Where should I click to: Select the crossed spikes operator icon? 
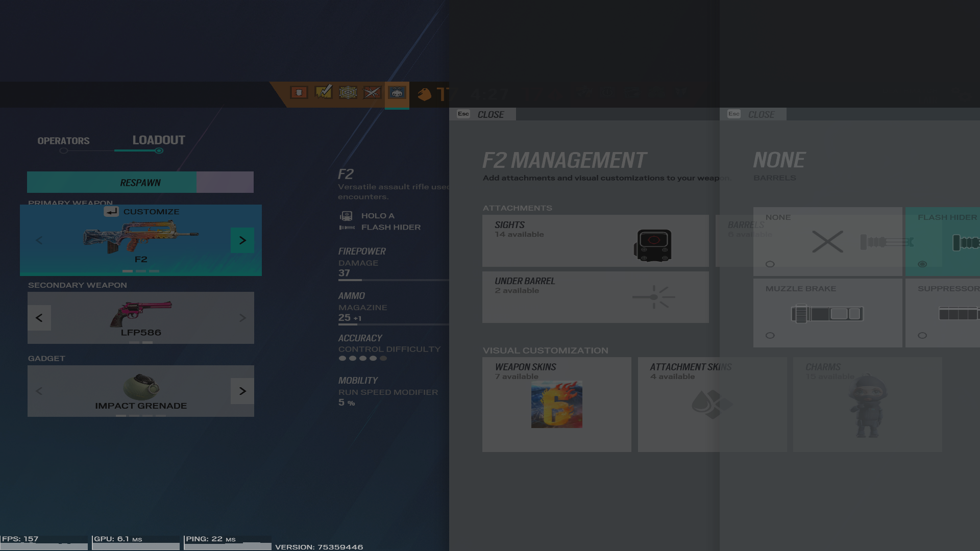[x=372, y=92]
